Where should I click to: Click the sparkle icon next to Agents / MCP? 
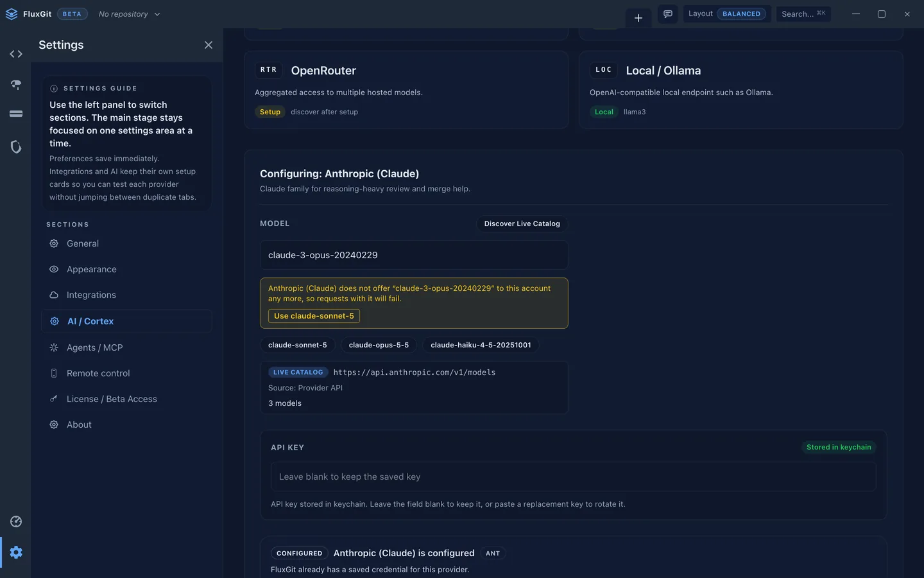(54, 347)
